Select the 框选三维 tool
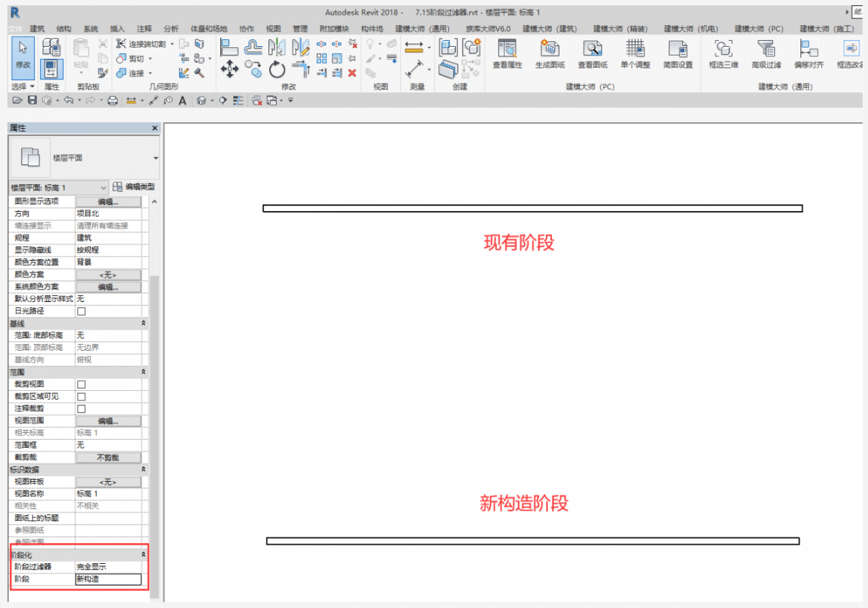 coord(724,54)
